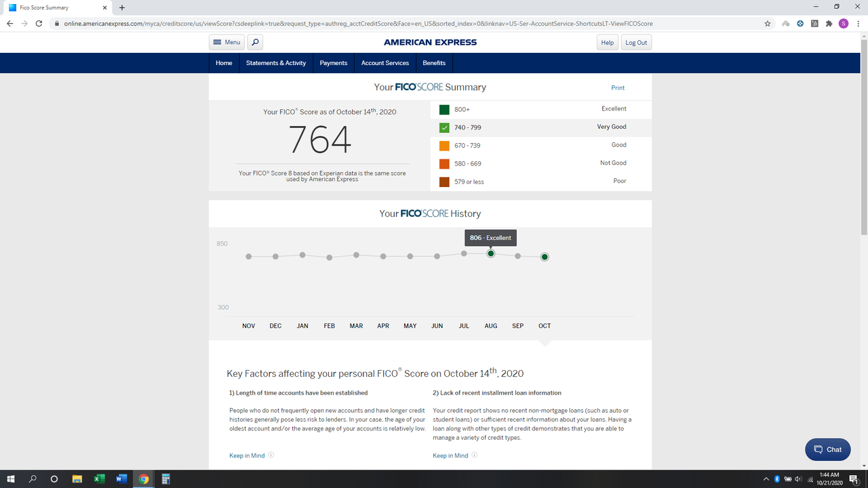Select the APR score history point
This screenshot has height=488, width=868.
pos(383,256)
